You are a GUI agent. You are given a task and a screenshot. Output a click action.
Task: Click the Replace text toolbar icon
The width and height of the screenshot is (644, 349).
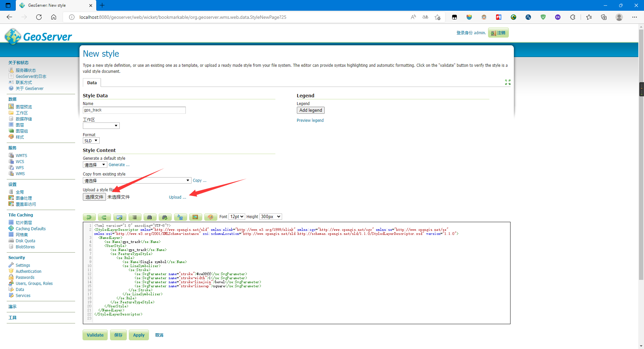click(180, 217)
